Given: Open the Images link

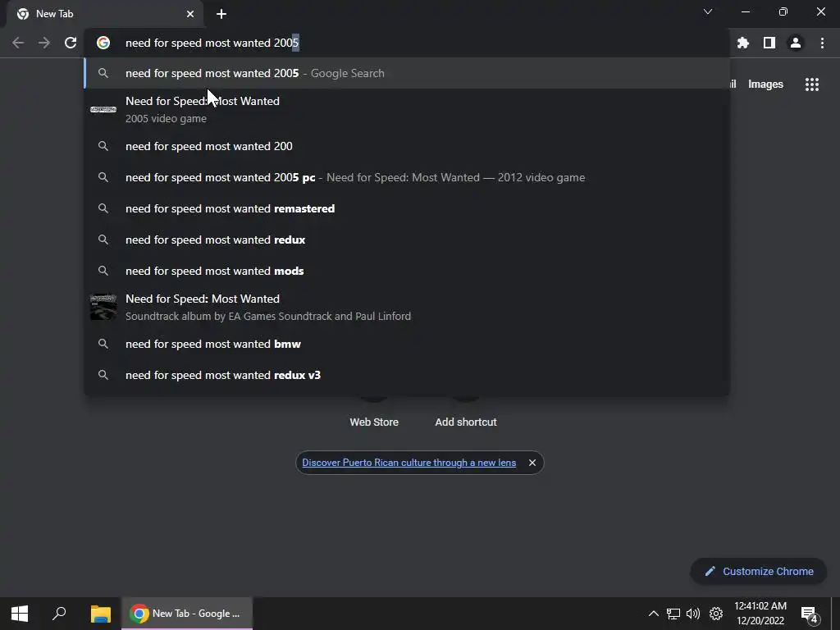Looking at the screenshot, I should tap(765, 84).
